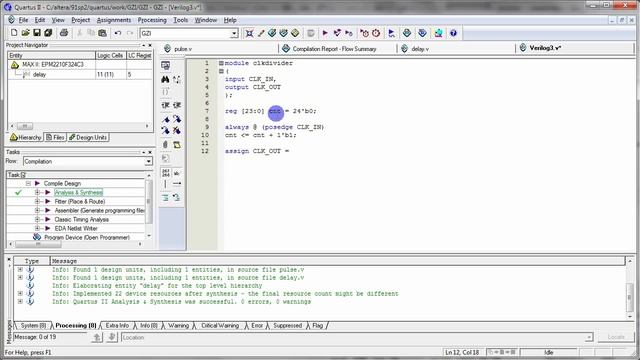Toggle the 'ab' whitespace display icon
This screenshot has width=640, height=360.
tap(177, 173)
